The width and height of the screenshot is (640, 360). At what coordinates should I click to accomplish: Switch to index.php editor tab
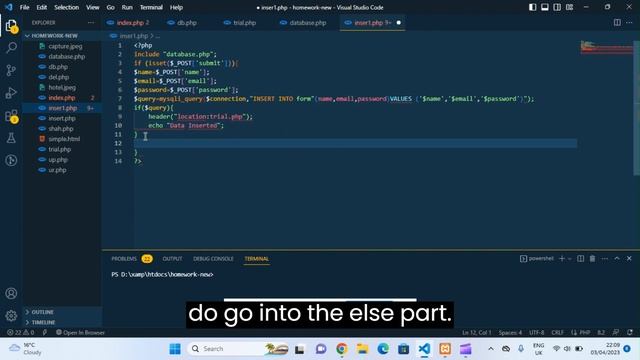pyautogui.click(x=132, y=23)
